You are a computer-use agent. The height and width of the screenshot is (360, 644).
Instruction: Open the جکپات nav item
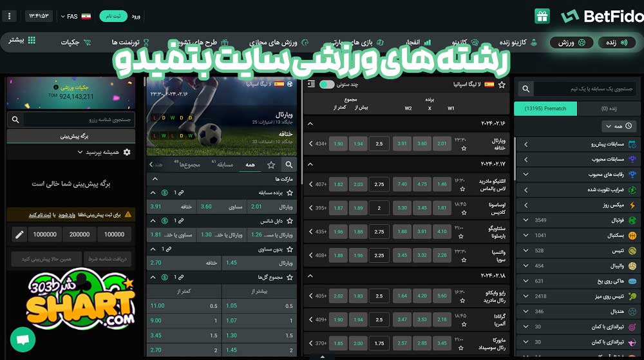(x=75, y=43)
